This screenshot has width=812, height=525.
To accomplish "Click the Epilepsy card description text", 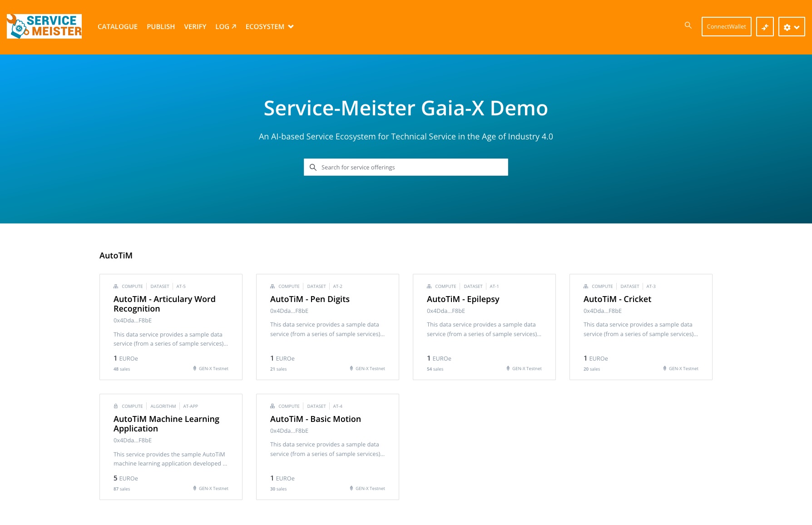I will (x=484, y=329).
